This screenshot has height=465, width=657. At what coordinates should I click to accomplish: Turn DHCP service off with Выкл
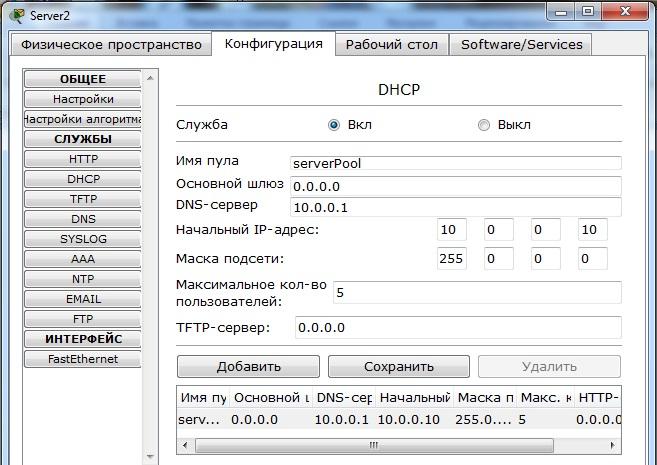484,125
